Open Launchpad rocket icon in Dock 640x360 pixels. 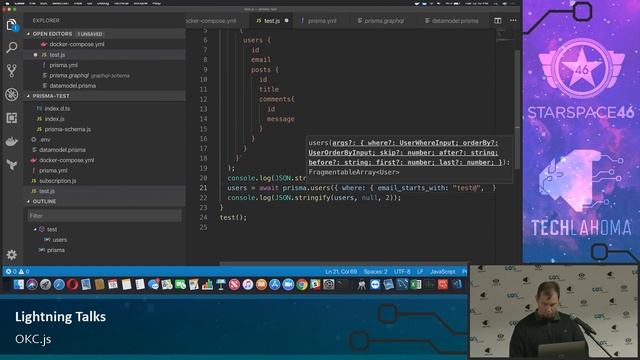coord(46,284)
